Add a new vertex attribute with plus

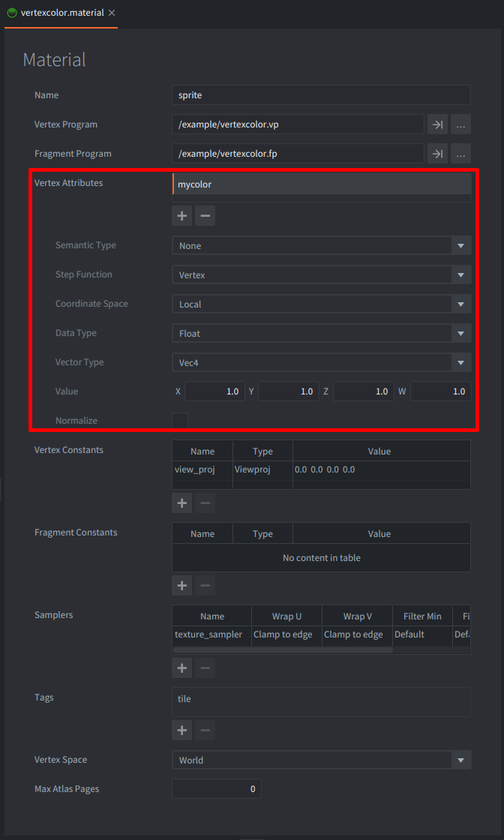(181, 216)
